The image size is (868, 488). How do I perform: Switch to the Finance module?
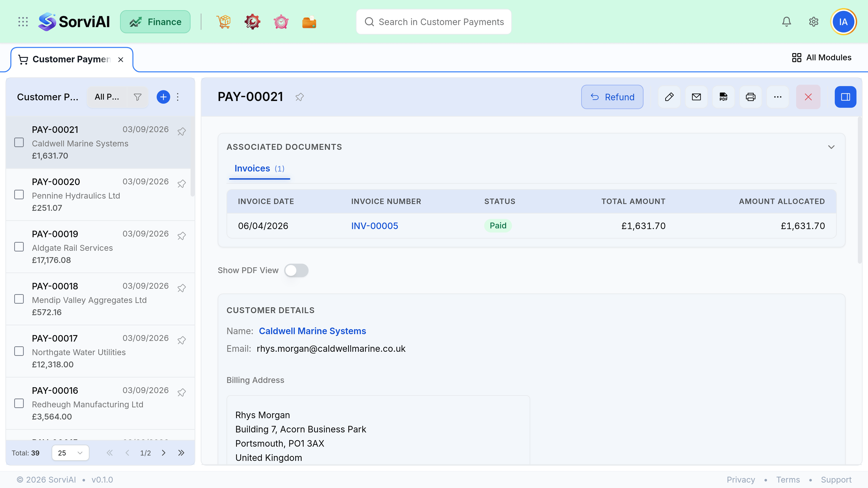point(155,22)
